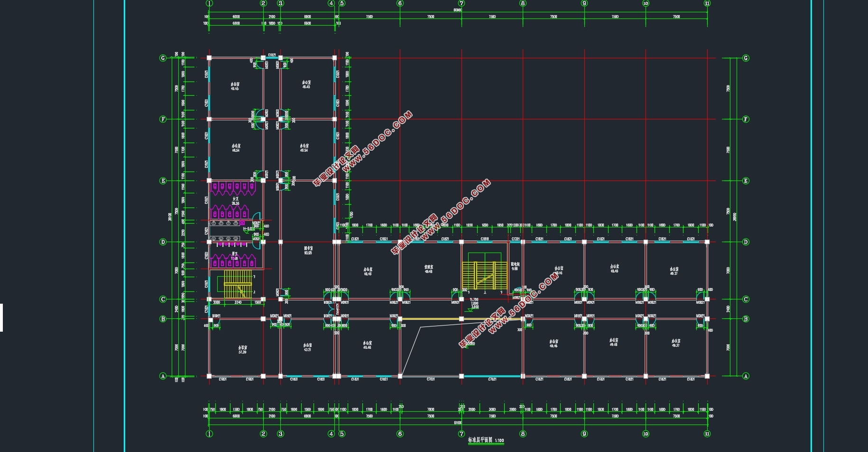Screen dimensions: 868x452
Task: Pick axis bubble G on the right side
Action: (x=746, y=58)
